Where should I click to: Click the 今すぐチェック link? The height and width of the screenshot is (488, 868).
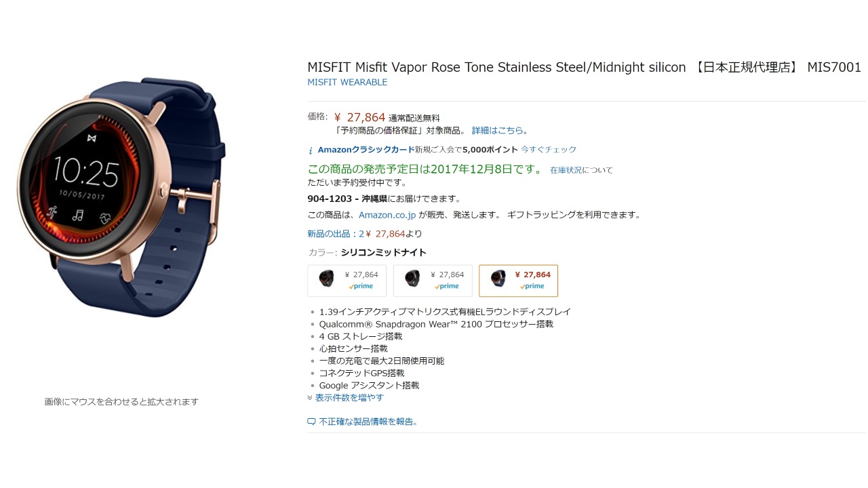[549, 150]
